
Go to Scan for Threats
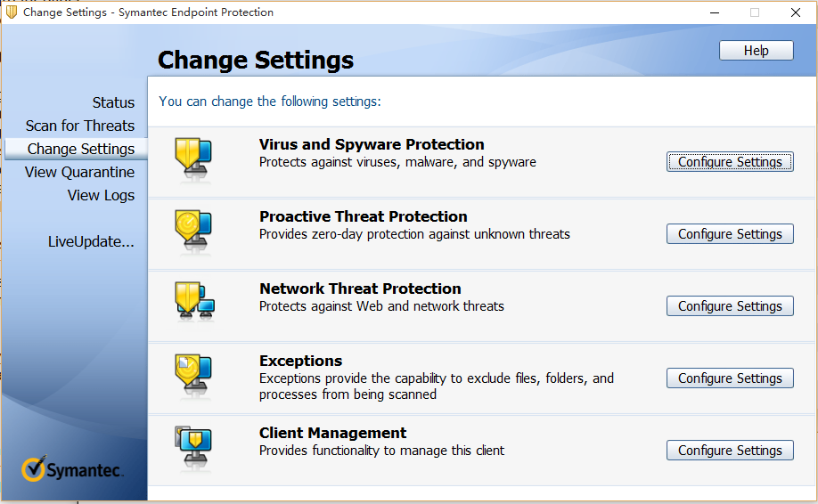coord(80,126)
